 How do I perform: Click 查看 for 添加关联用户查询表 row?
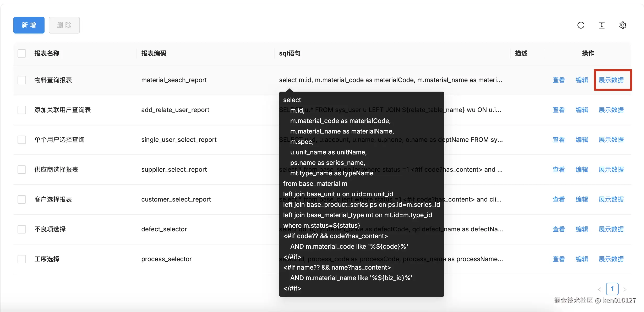(559, 110)
